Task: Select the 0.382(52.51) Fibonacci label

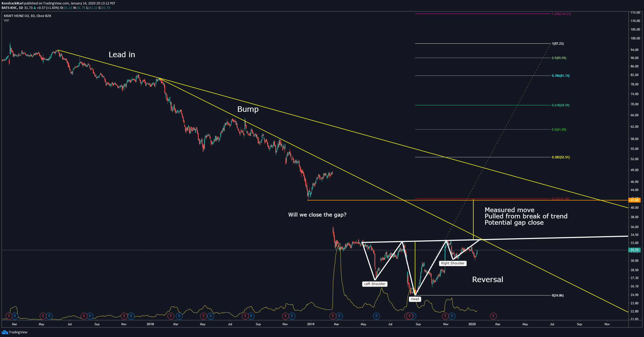Action: click(x=560, y=157)
